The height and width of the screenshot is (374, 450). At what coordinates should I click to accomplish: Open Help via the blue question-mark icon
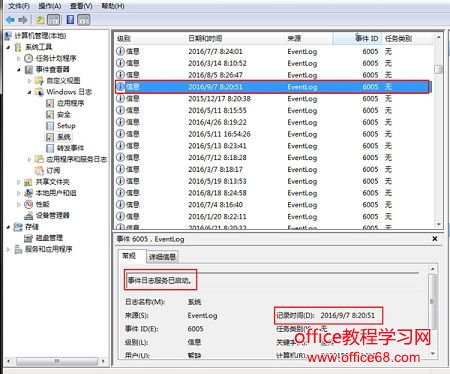[70, 20]
